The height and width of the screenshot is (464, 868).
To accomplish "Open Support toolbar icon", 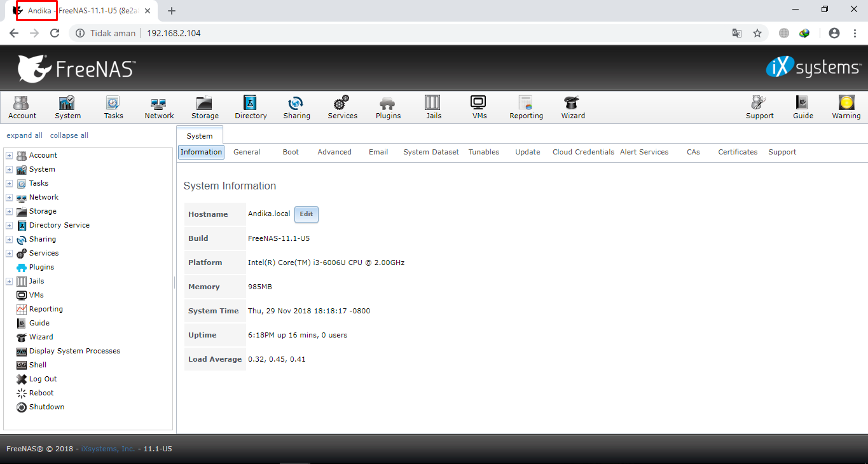I will pos(759,107).
